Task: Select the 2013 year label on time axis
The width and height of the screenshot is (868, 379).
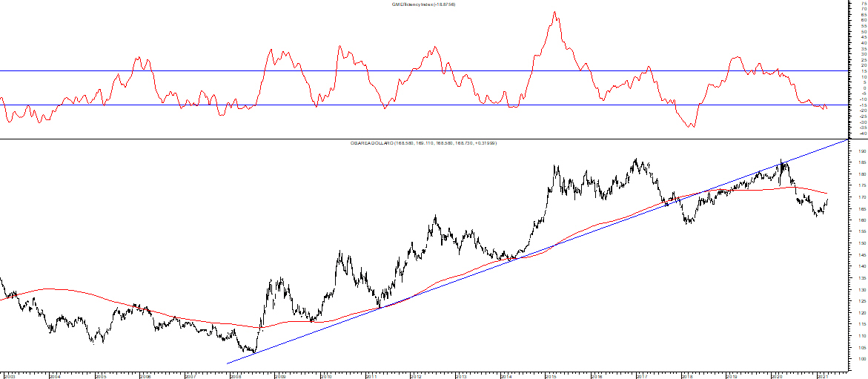Action: click(x=461, y=376)
